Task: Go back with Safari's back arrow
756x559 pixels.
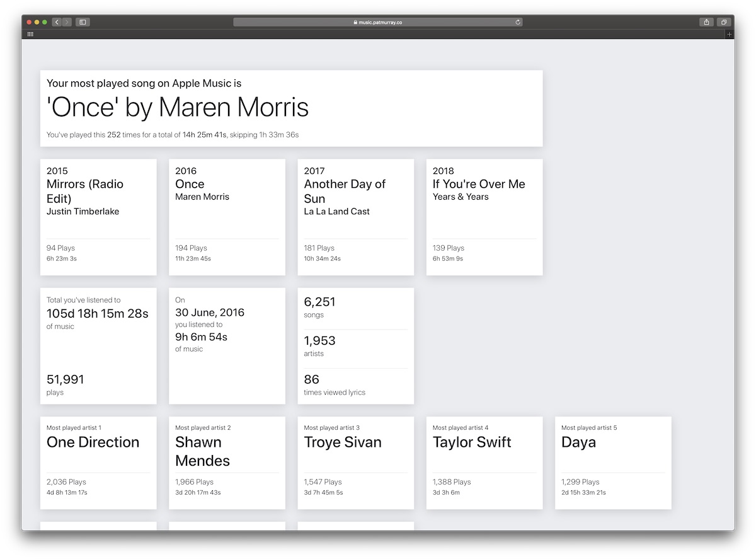Action: pyautogui.click(x=57, y=22)
